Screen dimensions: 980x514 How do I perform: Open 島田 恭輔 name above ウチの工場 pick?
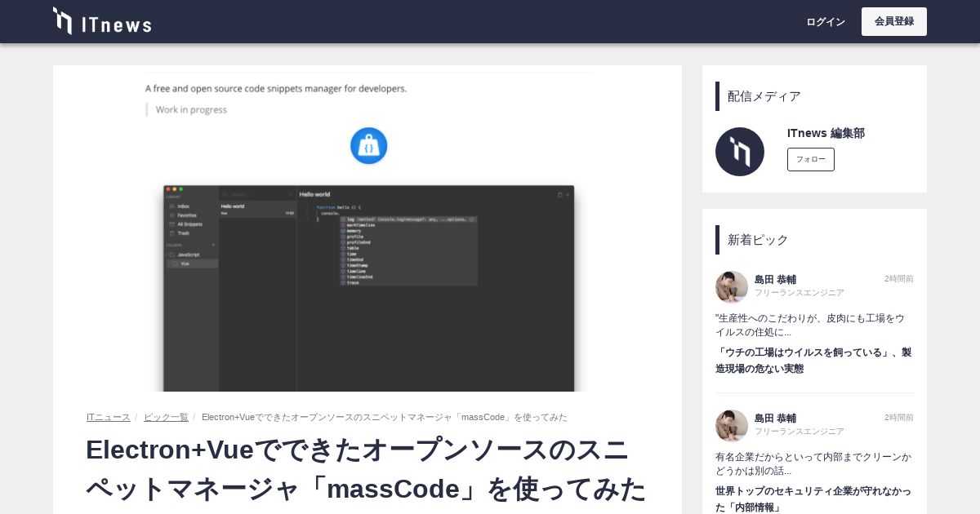click(x=775, y=279)
